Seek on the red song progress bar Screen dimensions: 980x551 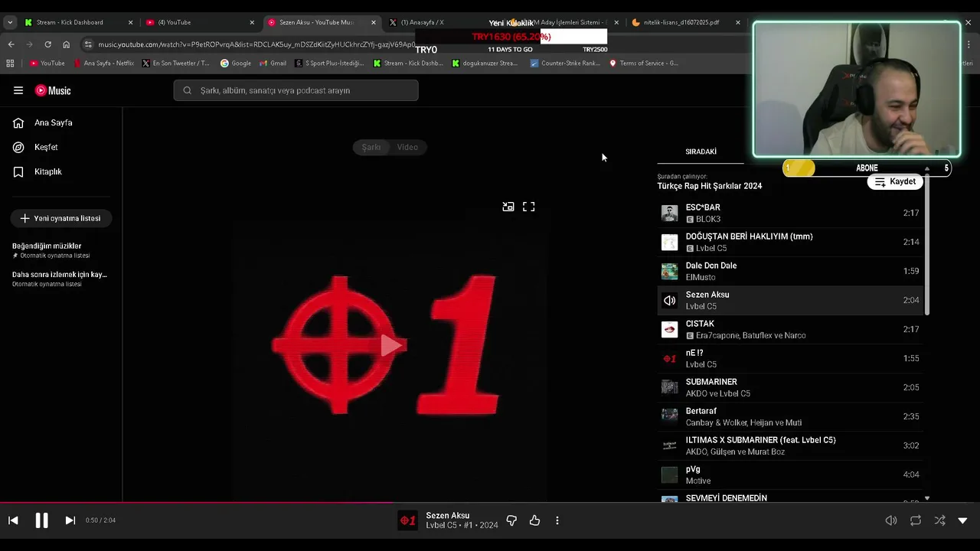490,503
